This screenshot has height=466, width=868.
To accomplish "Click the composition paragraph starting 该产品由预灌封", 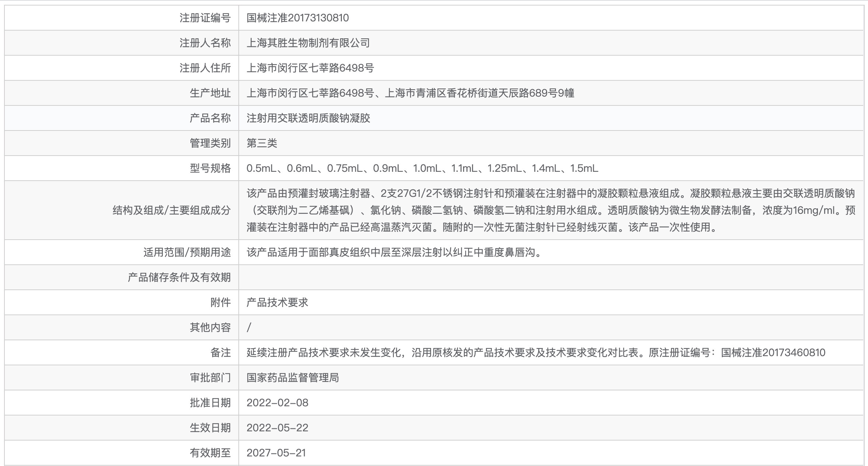I will 551,210.
